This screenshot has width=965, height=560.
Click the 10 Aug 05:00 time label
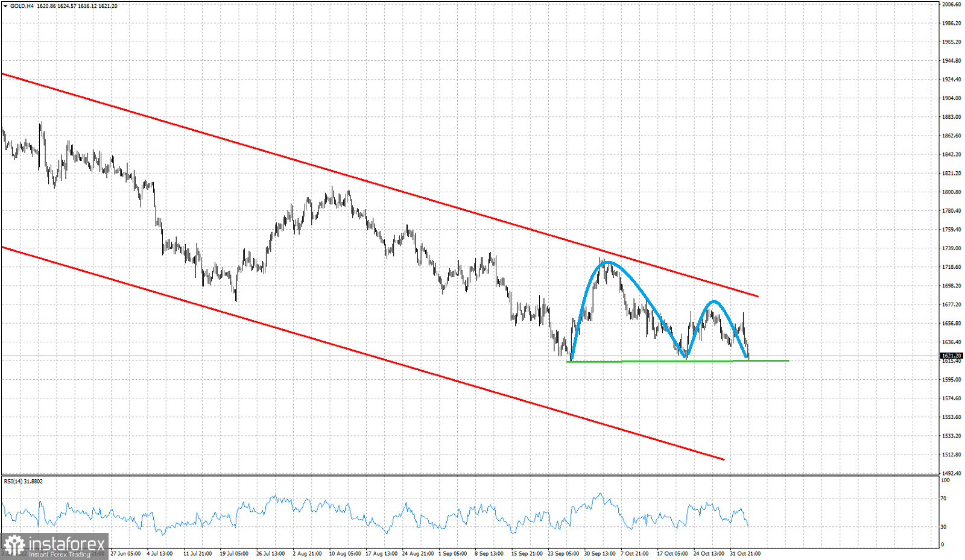tap(345, 553)
